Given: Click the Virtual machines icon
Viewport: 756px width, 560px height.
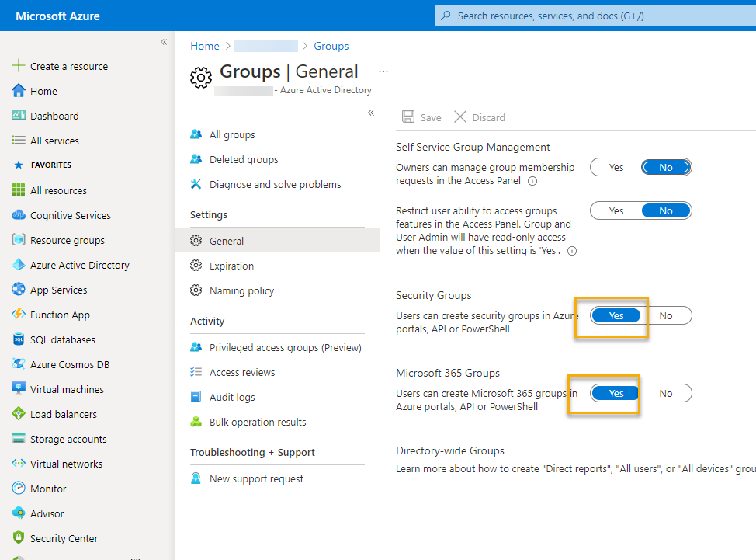Looking at the screenshot, I should tap(19, 389).
